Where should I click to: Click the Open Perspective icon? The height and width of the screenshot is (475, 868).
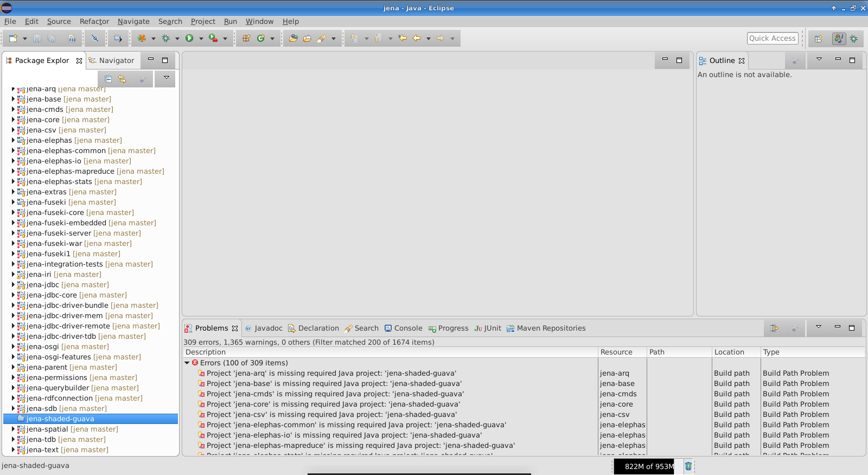819,39
